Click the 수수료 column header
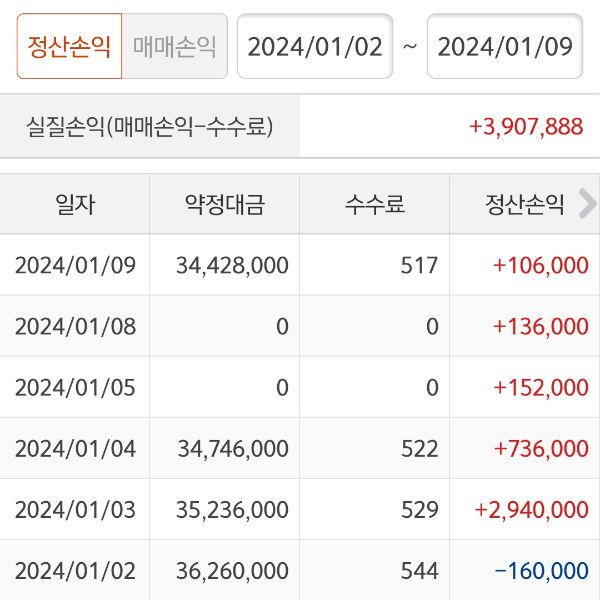The height and width of the screenshot is (600, 600). coord(375,205)
